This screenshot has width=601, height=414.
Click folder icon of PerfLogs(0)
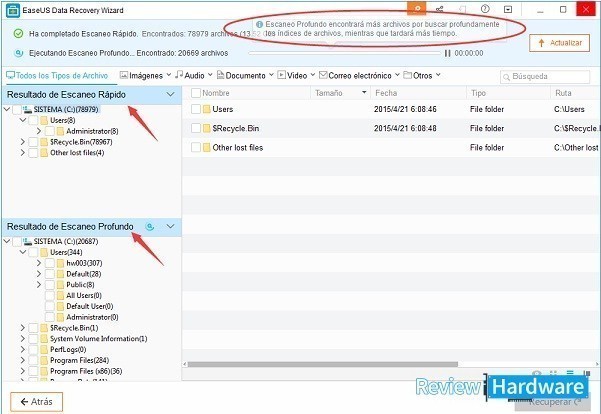click(44, 350)
